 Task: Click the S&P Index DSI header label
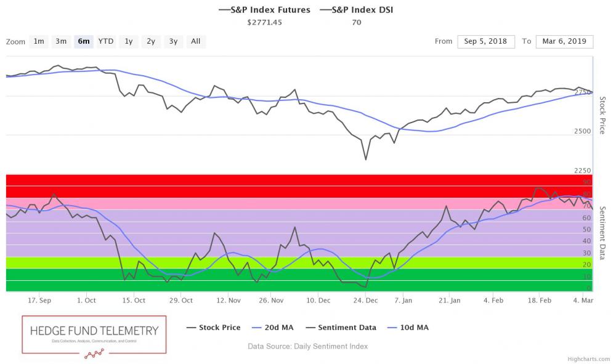(x=357, y=10)
